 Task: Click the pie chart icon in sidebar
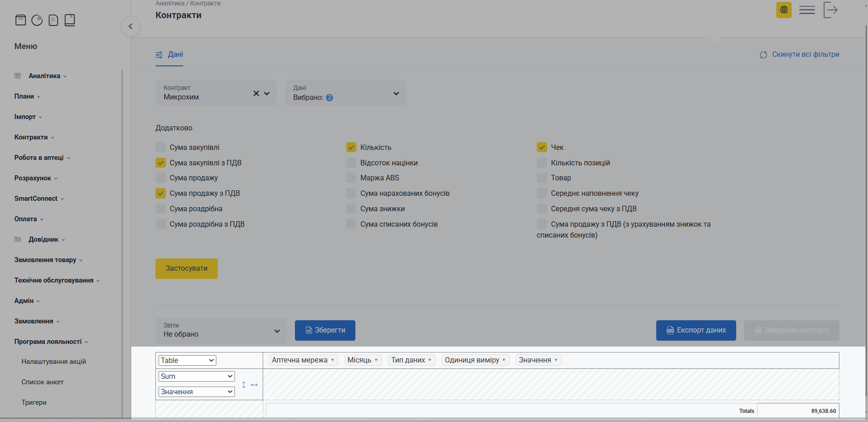37,20
